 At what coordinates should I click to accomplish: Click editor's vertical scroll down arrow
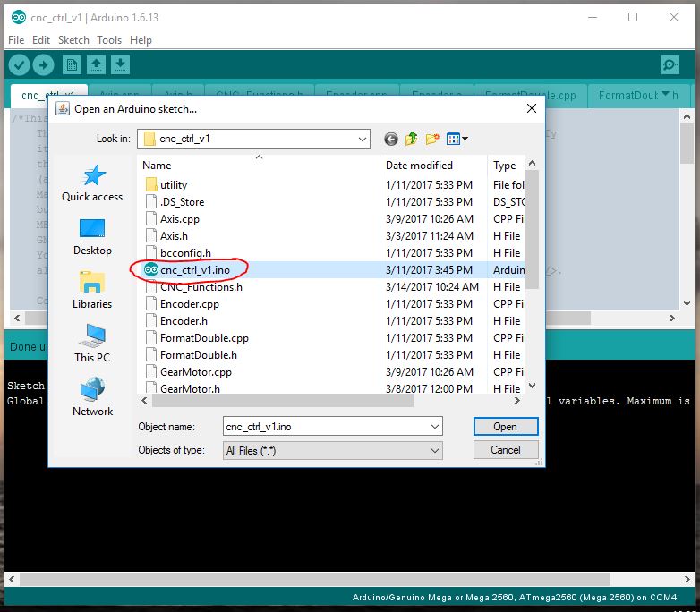687,303
